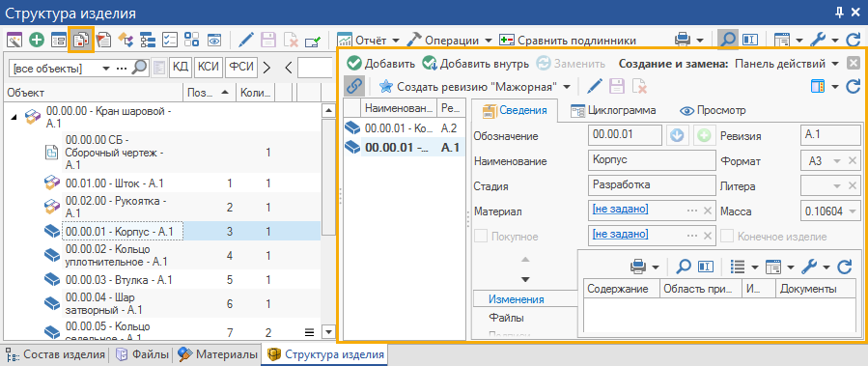The height and width of the screenshot is (366, 868).
Task: Click the Наименование field containing Корпус
Action: [652, 161]
